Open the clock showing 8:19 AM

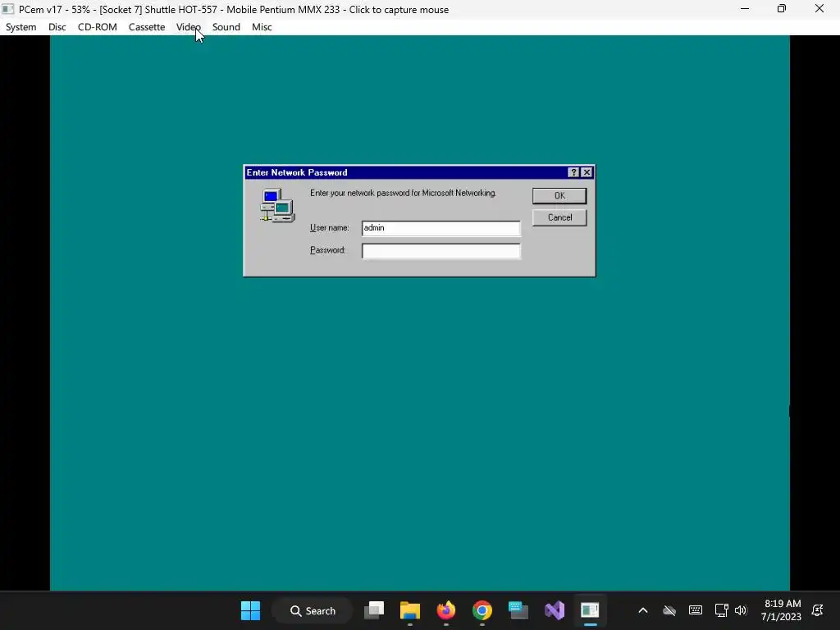[x=781, y=610]
